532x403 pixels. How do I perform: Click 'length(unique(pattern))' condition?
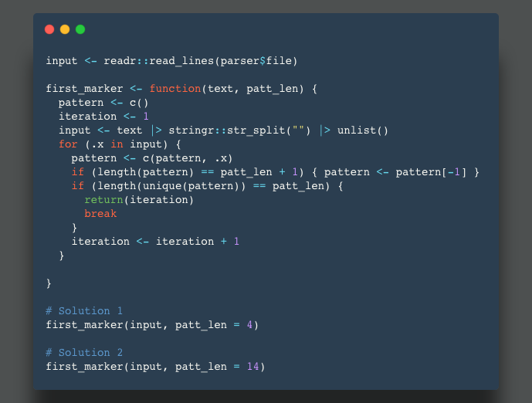(x=171, y=186)
